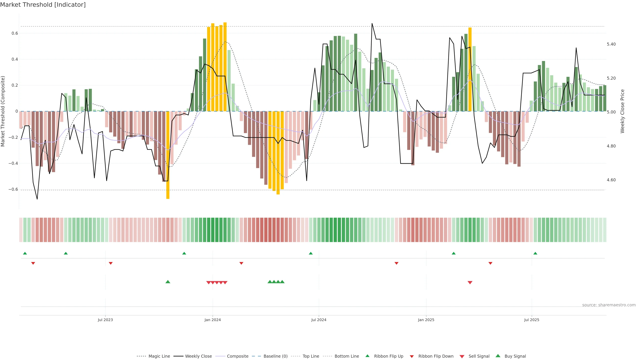Click the Market Threshold [Indicator] chart title
This screenshot has height=362, width=644.
click(x=43, y=5)
